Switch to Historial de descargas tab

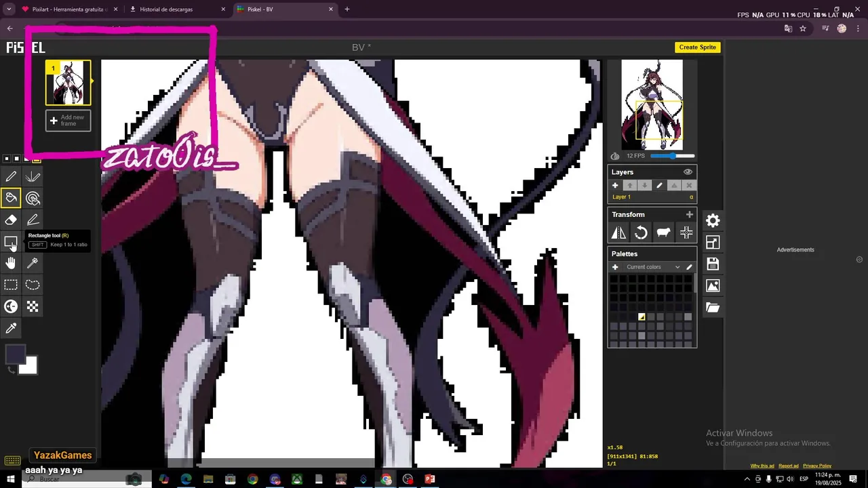(178, 9)
